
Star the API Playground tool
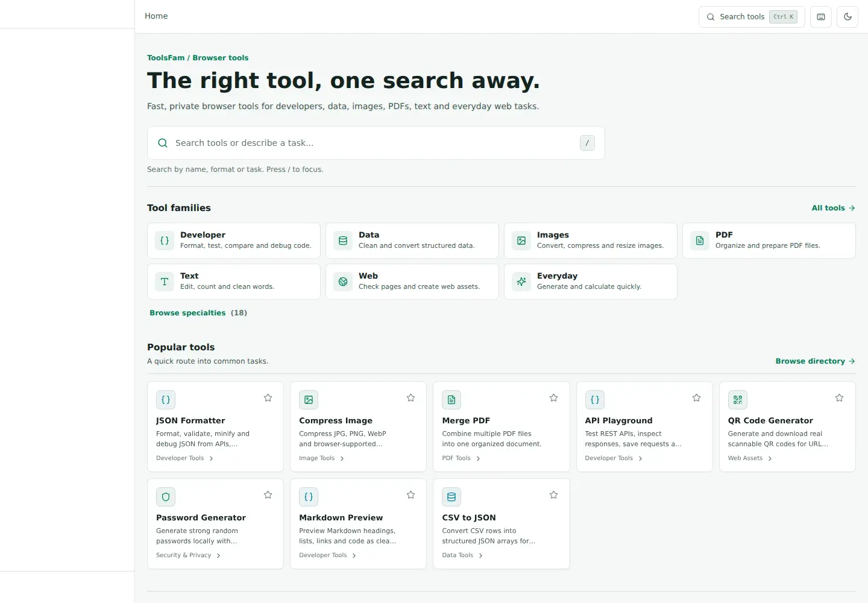(696, 398)
